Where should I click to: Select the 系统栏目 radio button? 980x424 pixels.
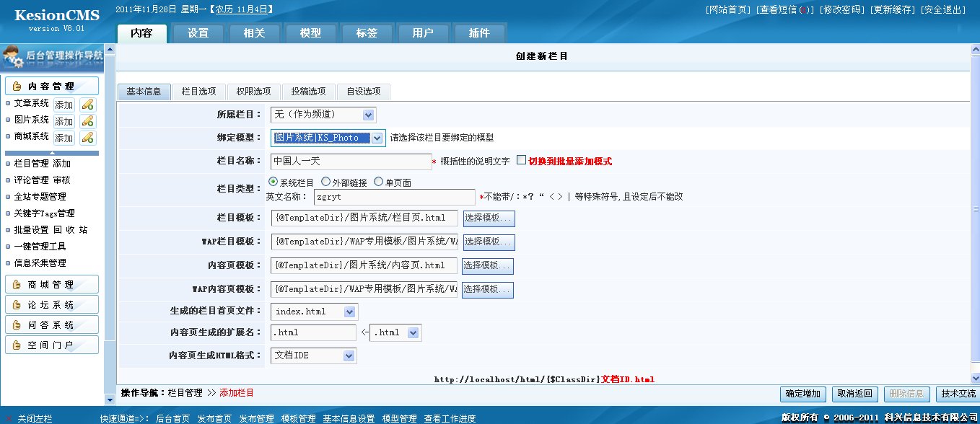click(x=274, y=180)
